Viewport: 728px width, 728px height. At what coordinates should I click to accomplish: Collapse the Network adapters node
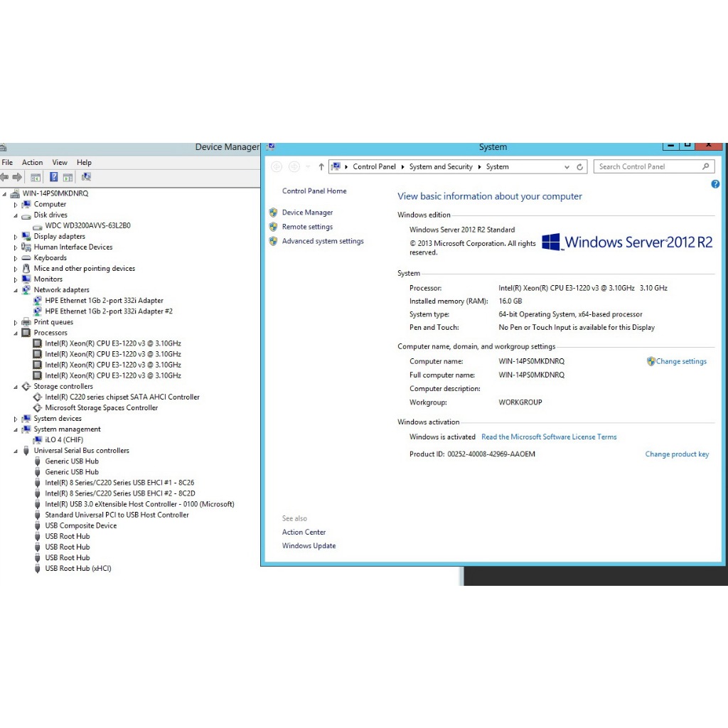click(16, 290)
